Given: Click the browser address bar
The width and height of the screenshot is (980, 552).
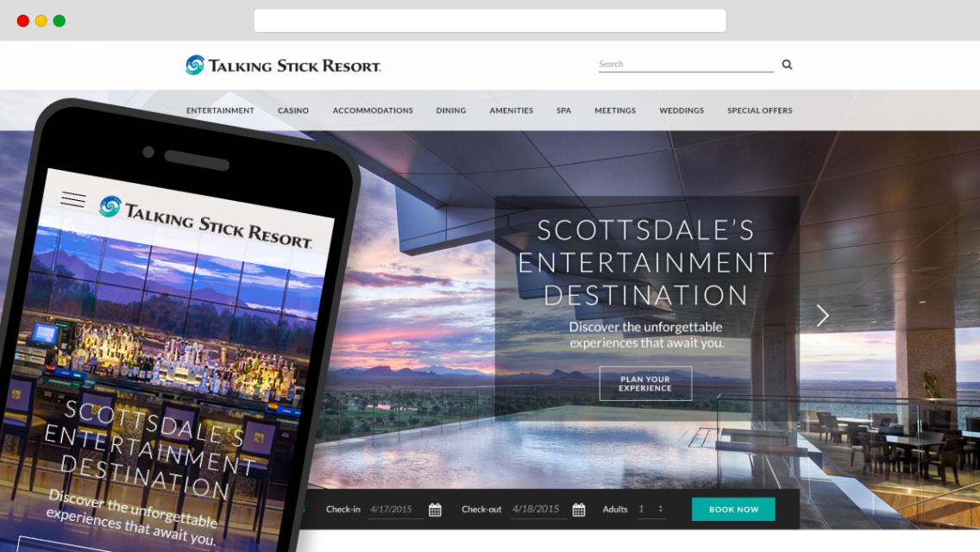Looking at the screenshot, I should 489,21.
